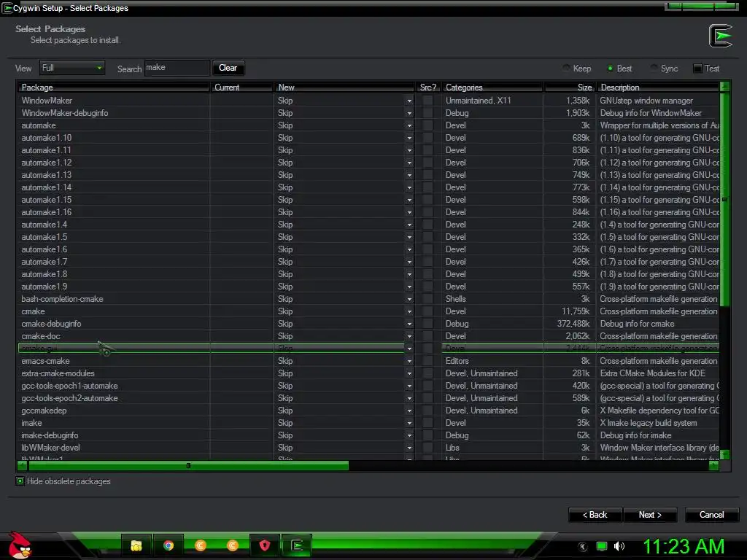Click the network monitor tray icon
The height and width of the screenshot is (560, 747).
[602, 546]
